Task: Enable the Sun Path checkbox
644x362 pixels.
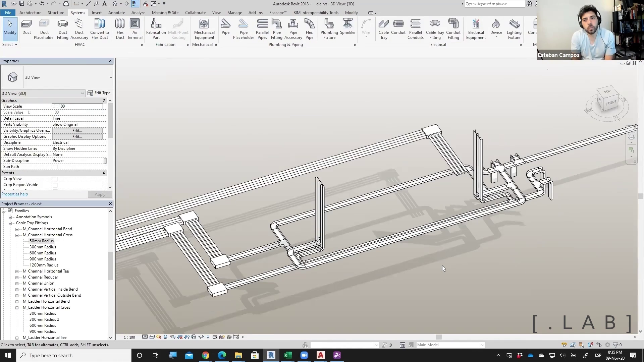Action: pyautogui.click(x=55, y=167)
